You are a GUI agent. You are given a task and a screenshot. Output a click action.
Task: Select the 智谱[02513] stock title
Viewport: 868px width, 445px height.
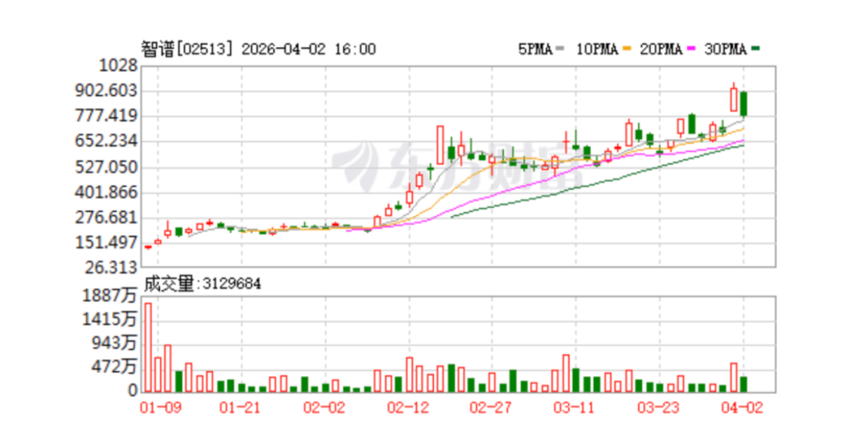[187, 49]
